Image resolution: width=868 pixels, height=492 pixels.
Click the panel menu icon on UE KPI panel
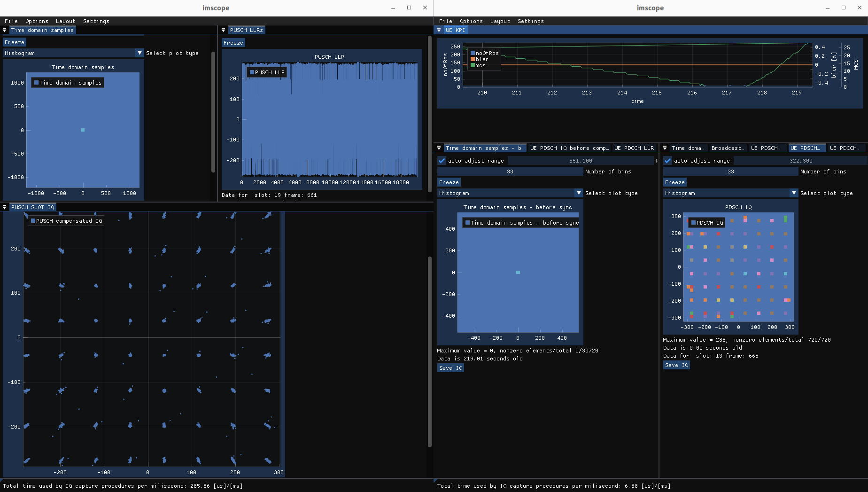click(439, 30)
